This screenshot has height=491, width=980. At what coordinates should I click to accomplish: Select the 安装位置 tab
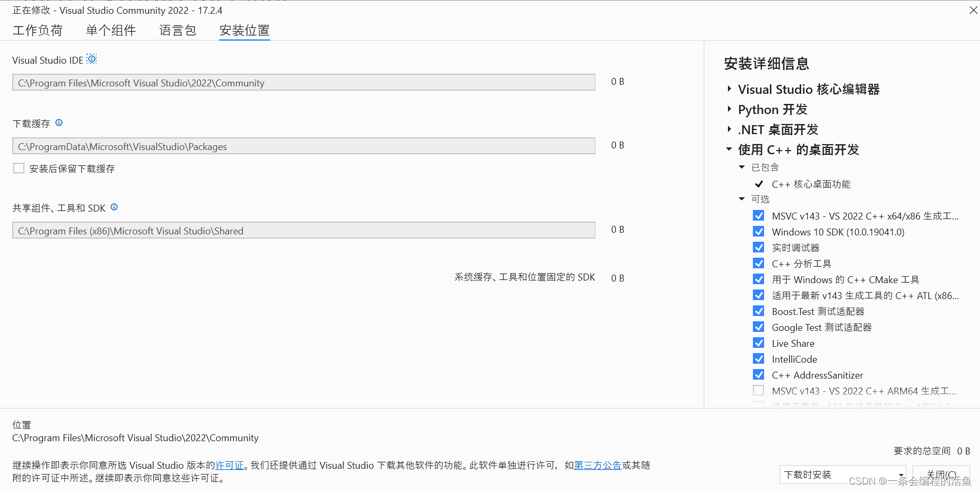pos(245,30)
